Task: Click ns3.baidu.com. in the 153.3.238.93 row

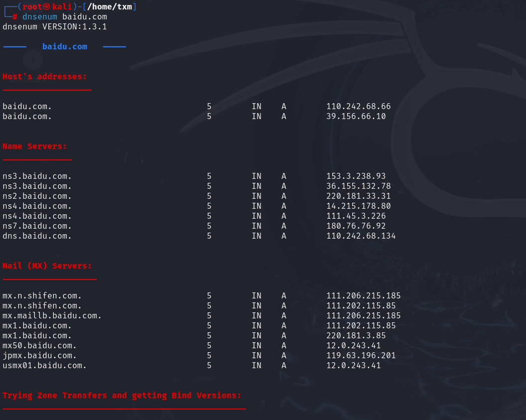Action: [37, 176]
